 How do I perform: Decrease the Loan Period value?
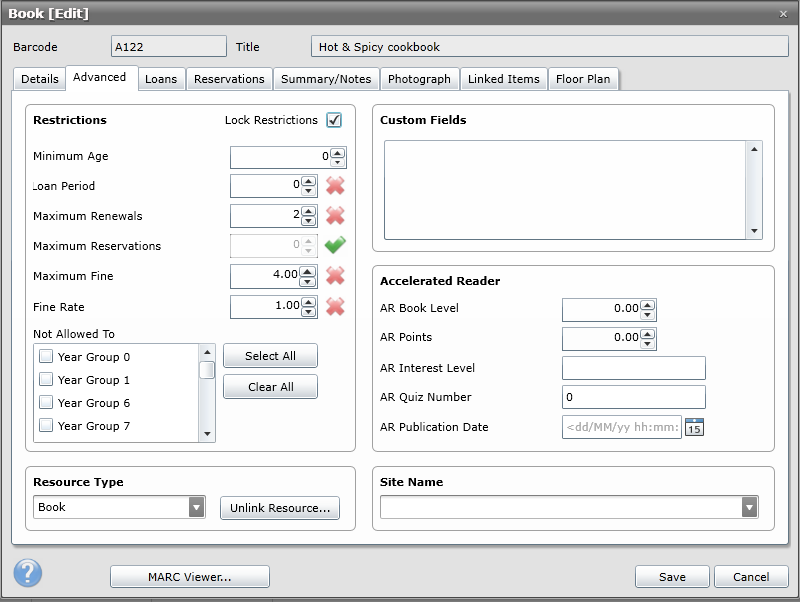coord(308,191)
